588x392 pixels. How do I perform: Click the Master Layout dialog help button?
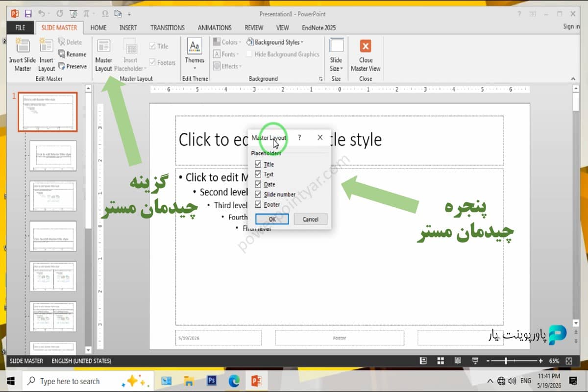pyautogui.click(x=299, y=138)
